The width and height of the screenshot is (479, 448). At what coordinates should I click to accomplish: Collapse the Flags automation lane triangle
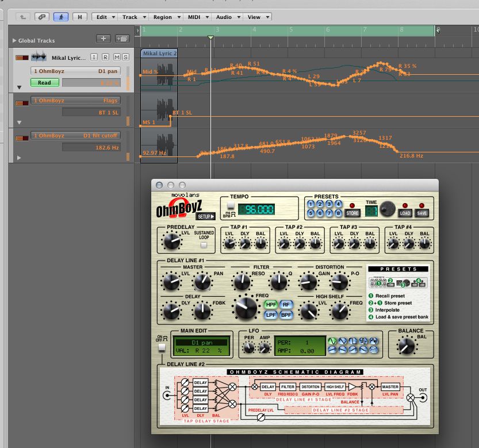[x=19, y=122]
